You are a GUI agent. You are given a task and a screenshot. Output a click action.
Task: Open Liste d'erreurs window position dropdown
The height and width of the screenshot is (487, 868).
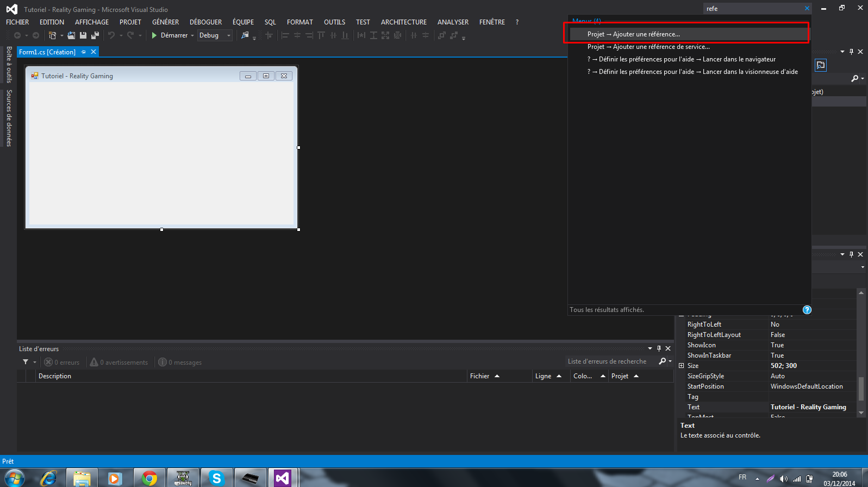coord(650,348)
